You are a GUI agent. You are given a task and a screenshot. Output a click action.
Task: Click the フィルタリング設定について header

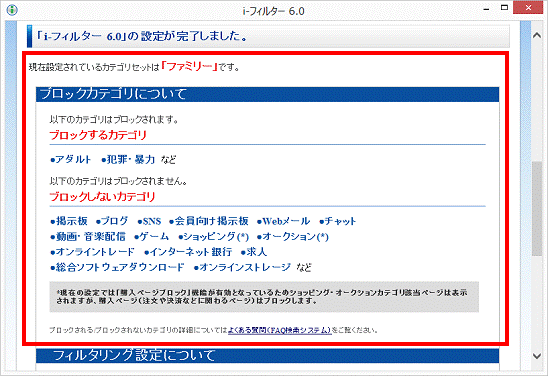[267, 355]
